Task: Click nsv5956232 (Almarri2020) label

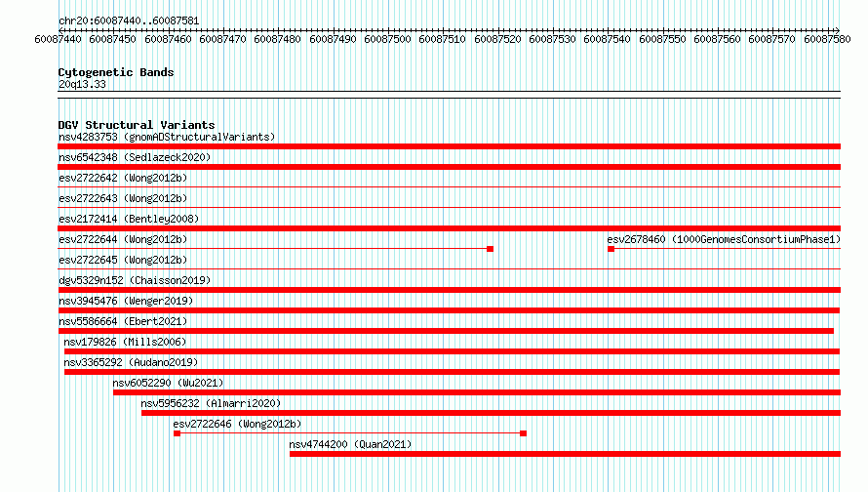Action: pos(211,403)
